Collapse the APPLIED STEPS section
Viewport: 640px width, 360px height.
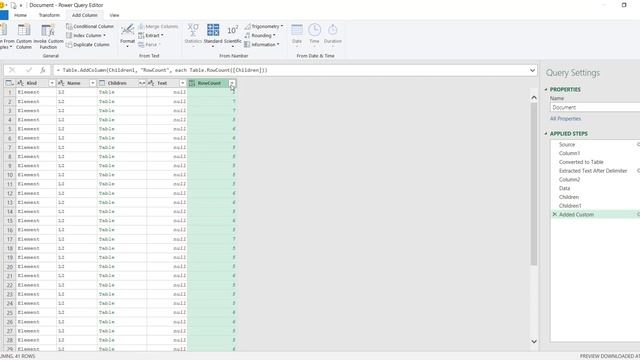[546, 134]
